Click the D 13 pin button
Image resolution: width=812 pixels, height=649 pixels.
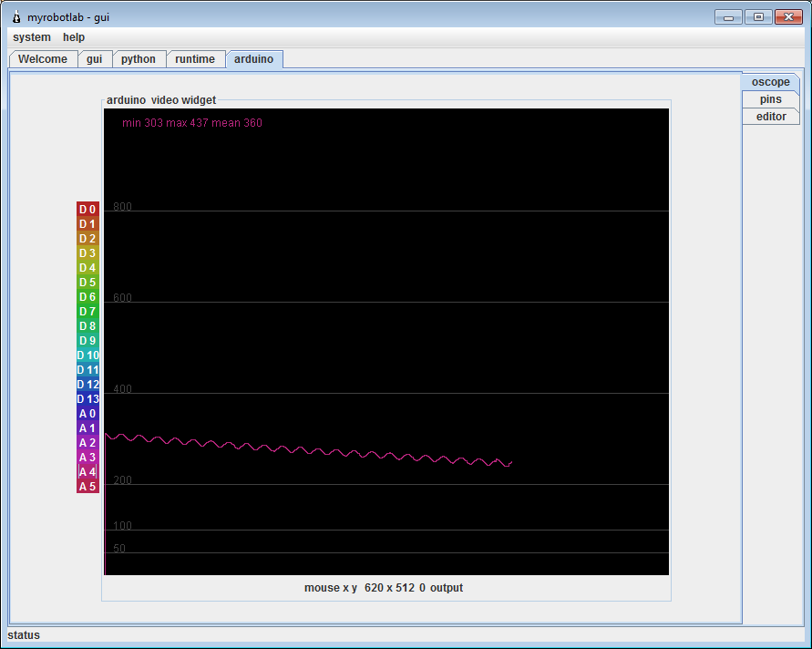[x=87, y=399]
